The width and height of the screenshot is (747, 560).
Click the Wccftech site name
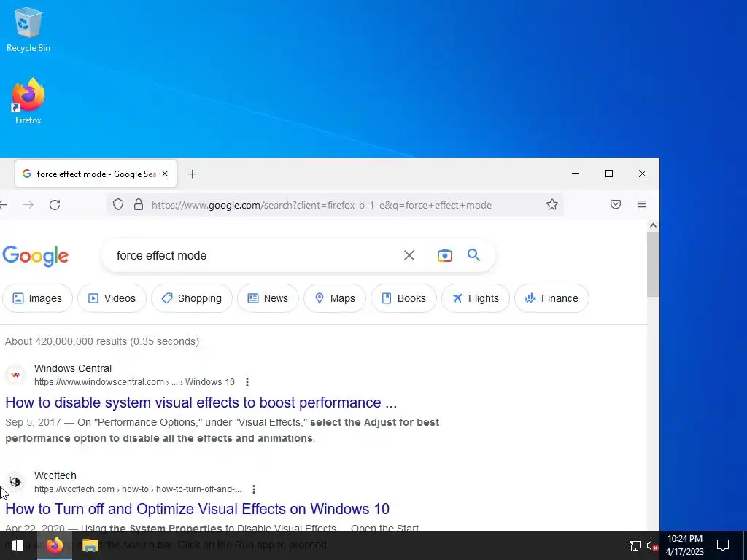pyautogui.click(x=55, y=475)
